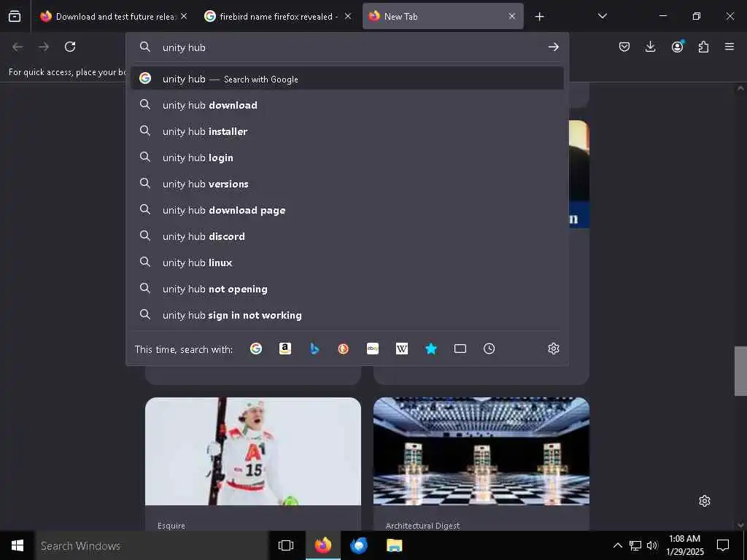747x560 pixels.
Task: Open search settings gear in dropdown
Action: [x=553, y=349]
